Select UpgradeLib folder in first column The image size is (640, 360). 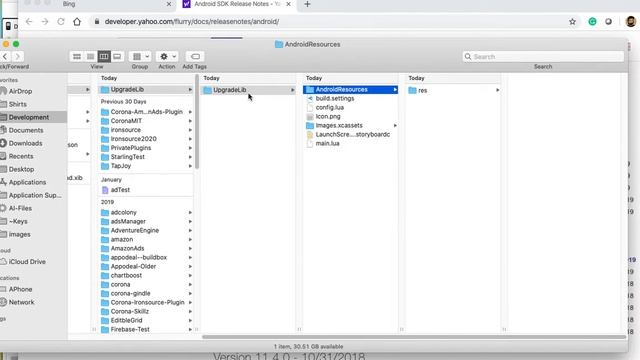click(146, 89)
